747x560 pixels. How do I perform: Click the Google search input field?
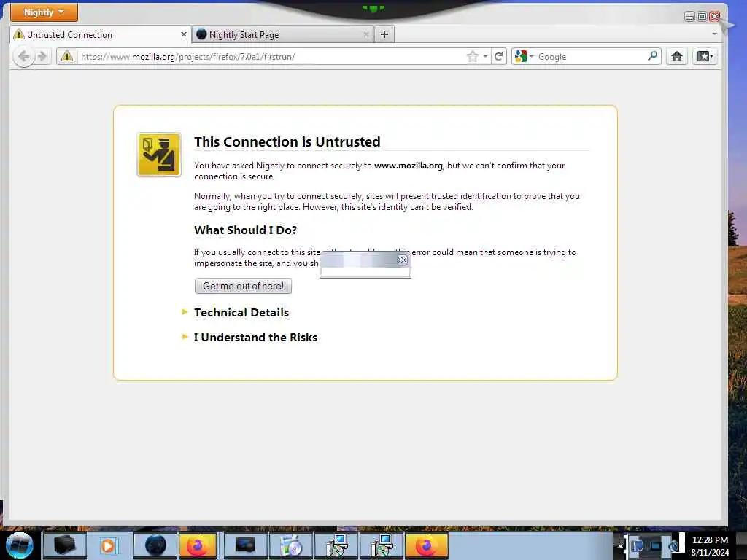591,57
